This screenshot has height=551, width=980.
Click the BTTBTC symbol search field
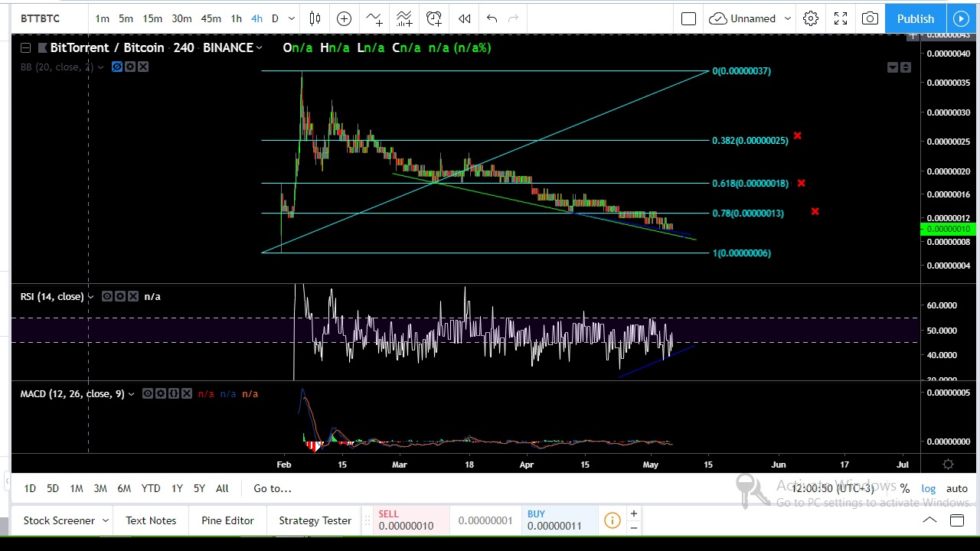(x=49, y=18)
